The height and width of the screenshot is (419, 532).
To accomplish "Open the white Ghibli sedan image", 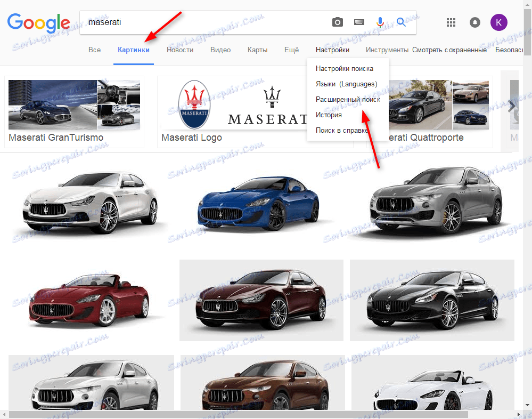I will [x=90, y=202].
